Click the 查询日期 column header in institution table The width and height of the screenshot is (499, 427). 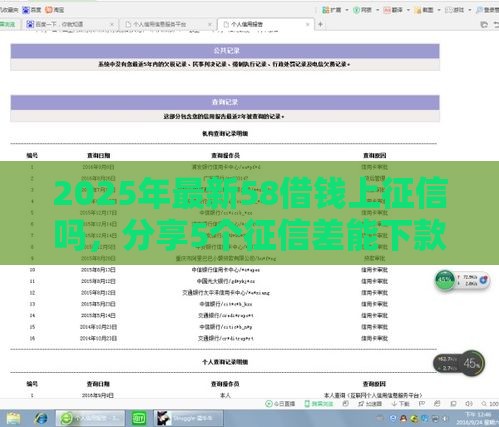pyautogui.click(x=99, y=156)
